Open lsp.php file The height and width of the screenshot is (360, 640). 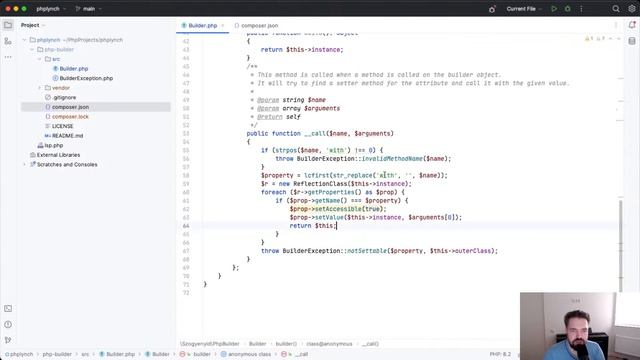point(53,145)
